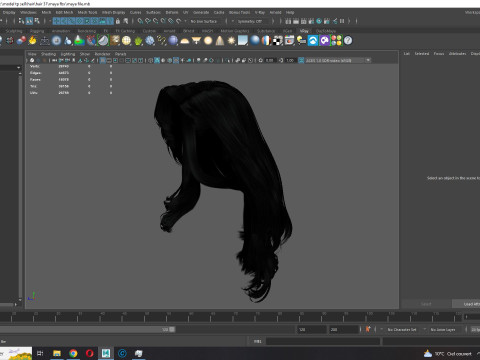Toggle the viewport gamma icon beside the 1.00 field
The height and width of the screenshot is (360, 480).
(281, 60)
